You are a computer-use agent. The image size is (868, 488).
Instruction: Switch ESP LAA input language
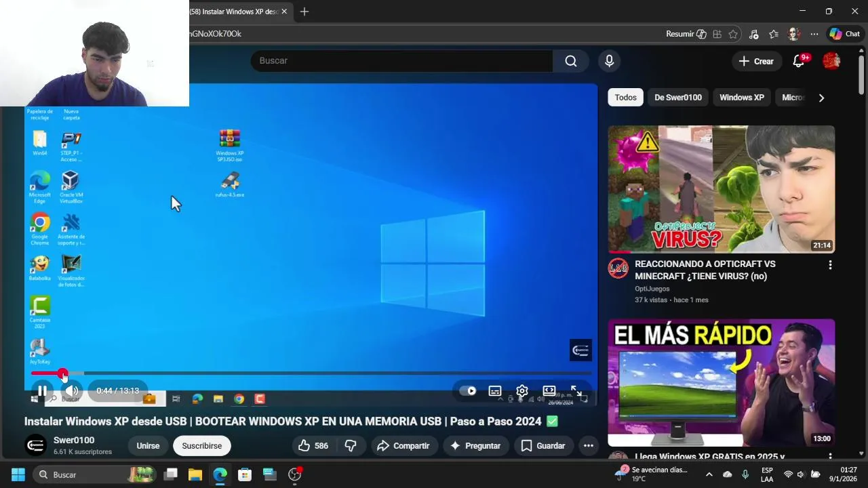point(767,474)
